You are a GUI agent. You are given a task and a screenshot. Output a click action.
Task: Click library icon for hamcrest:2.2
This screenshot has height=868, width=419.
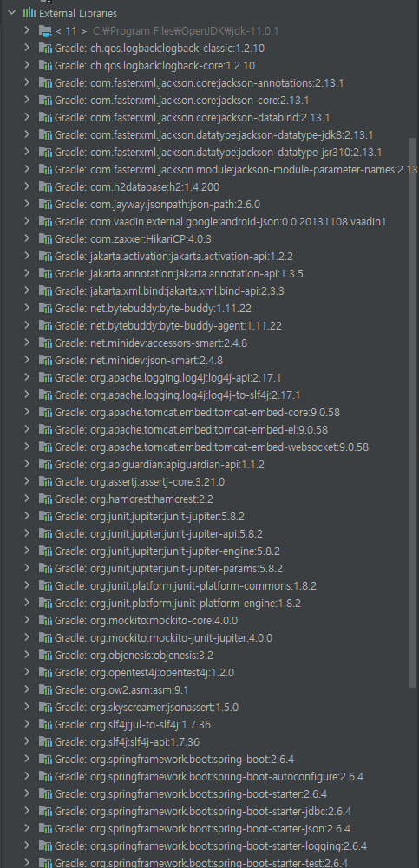pos(45,499)
